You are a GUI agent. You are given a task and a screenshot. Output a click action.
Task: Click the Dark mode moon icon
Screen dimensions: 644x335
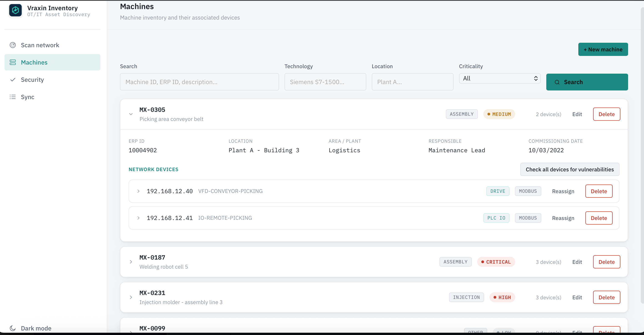click(x=13, y=328)
